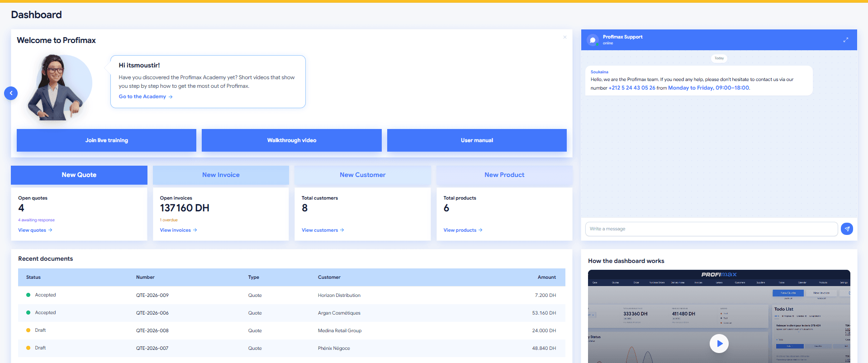The width and height of the screenshot is (868, 363).
Task: Open customer Horizon Distribution
Action: 339,295
